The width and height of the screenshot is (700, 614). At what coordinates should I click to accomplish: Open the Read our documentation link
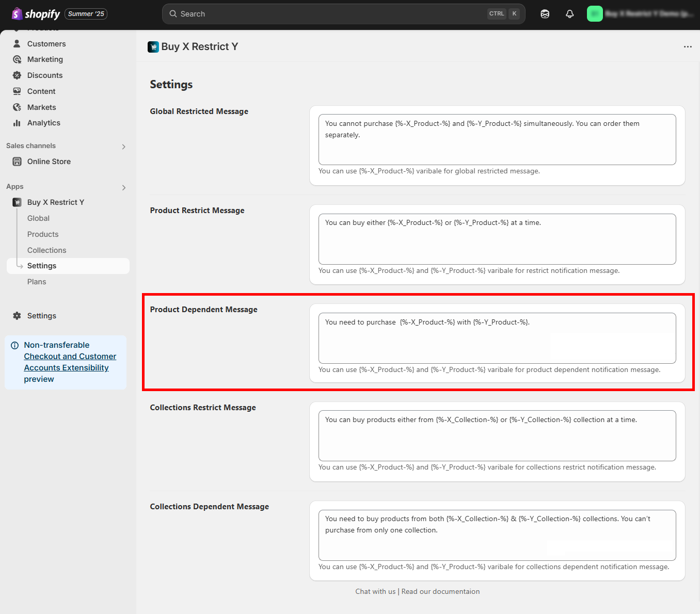click(x=440, y=591)
